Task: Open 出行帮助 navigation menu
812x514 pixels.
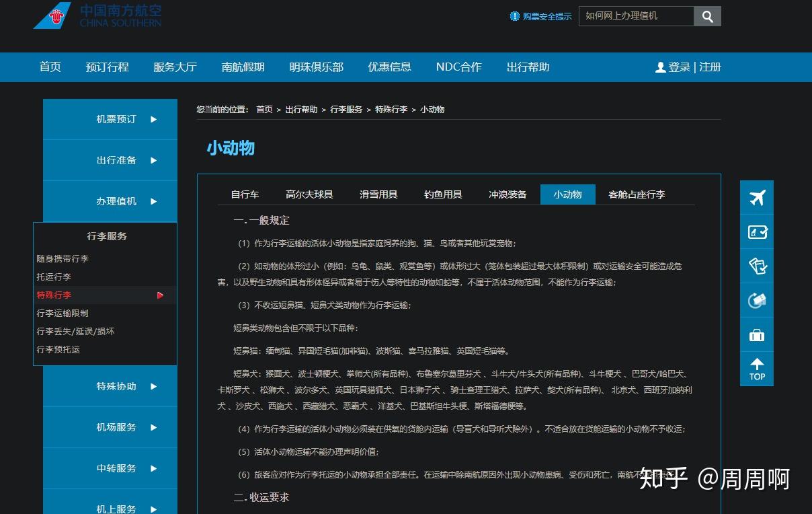Action: 528,67
